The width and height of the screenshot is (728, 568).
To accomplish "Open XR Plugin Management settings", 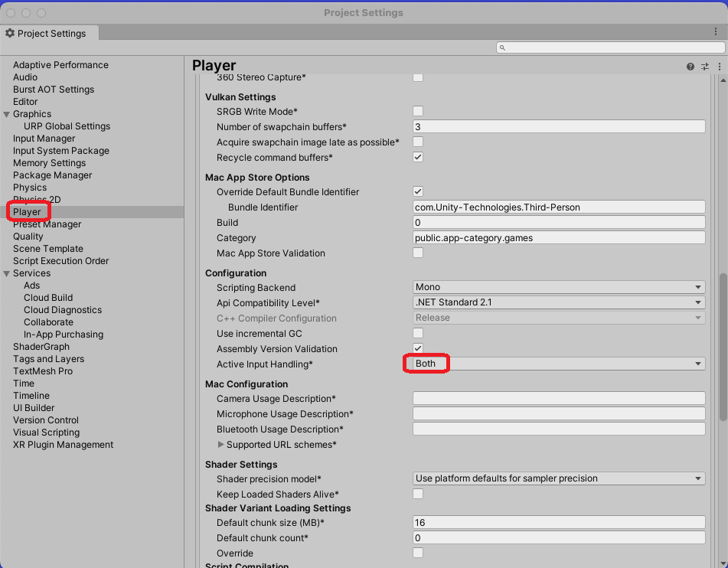I will point(63,445).
